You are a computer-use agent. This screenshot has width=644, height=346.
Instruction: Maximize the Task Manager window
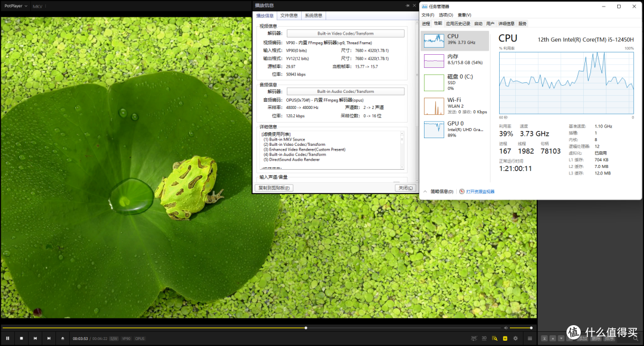(x=619, y=6)
